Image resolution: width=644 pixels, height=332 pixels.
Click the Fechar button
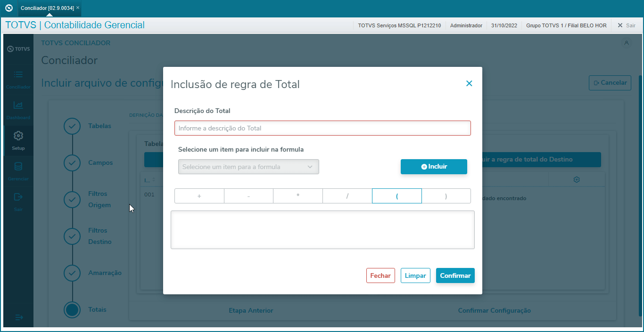[x=380, y=275]
